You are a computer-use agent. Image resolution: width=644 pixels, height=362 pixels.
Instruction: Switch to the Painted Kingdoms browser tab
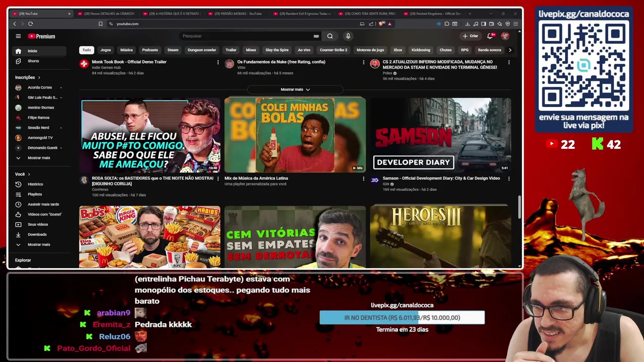coord(433,14)
